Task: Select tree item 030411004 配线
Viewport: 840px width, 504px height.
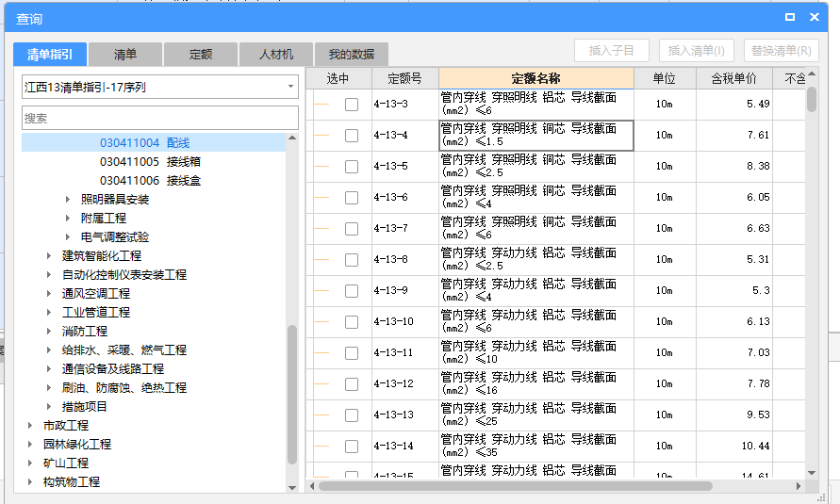Action: (x=144, y=143)
